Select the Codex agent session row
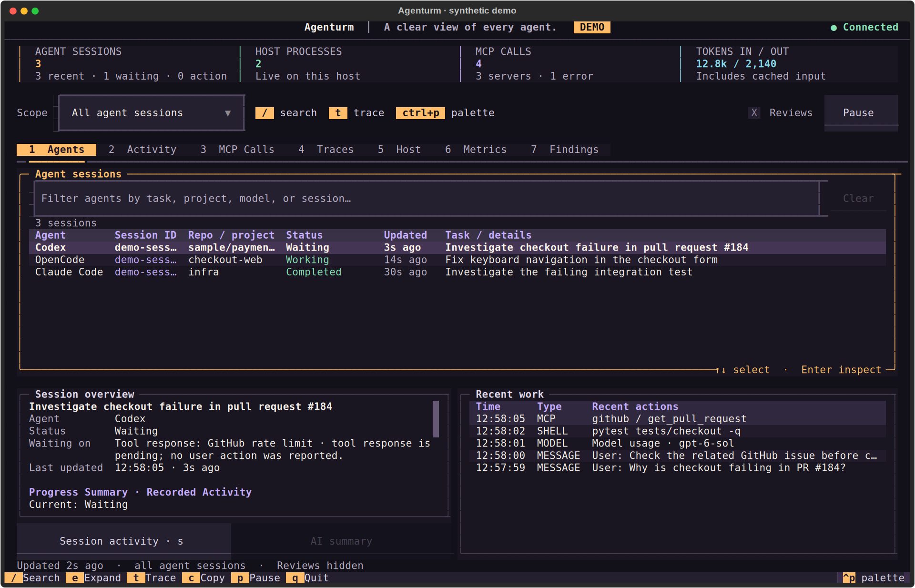Image resolution: width=915 pixels, height=588 pixels. pyautogui.click(x=457, y=248)
